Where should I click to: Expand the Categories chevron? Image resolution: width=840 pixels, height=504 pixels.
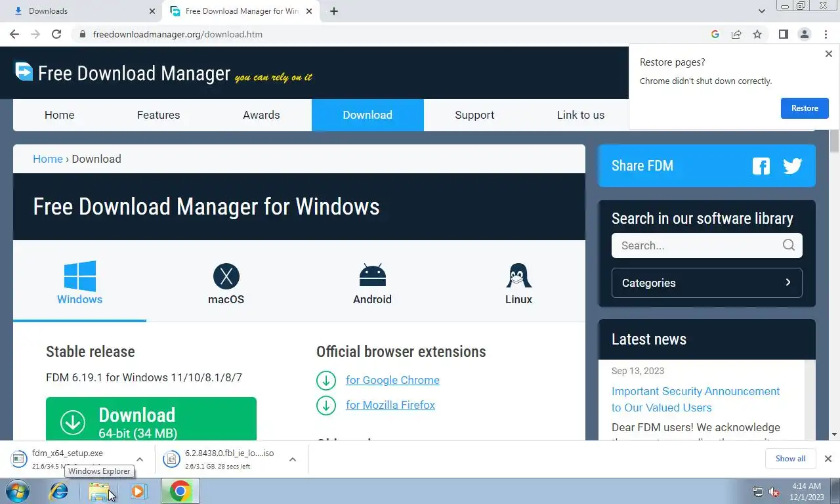[x=788, y=282]
